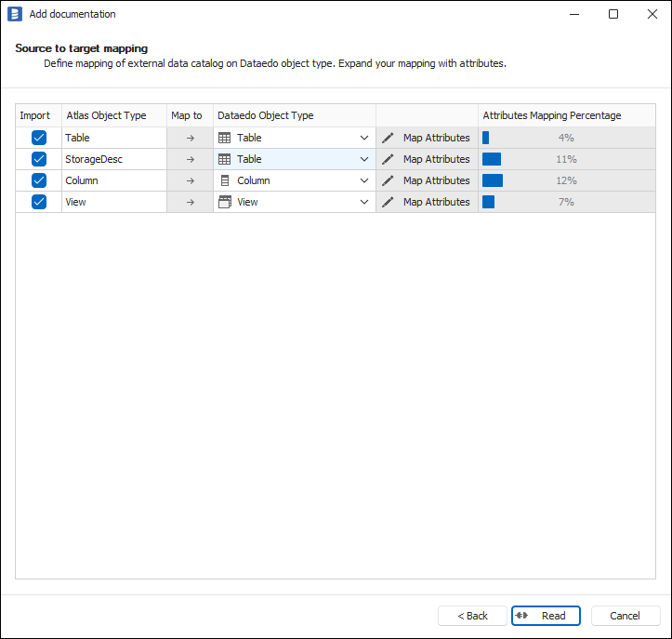Click the view icon beside Dataedo View type
The height and width of the screenshot is (639, 672).
(225, 202)
